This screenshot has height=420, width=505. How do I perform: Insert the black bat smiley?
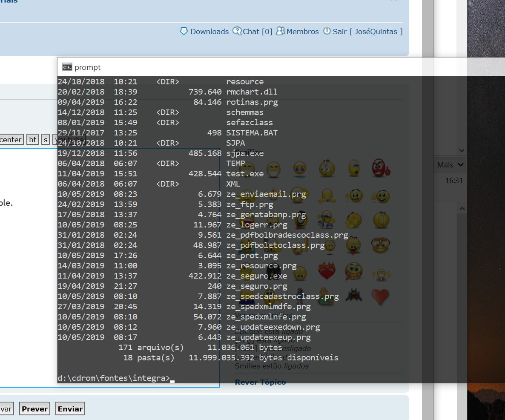tap(353, 295)
